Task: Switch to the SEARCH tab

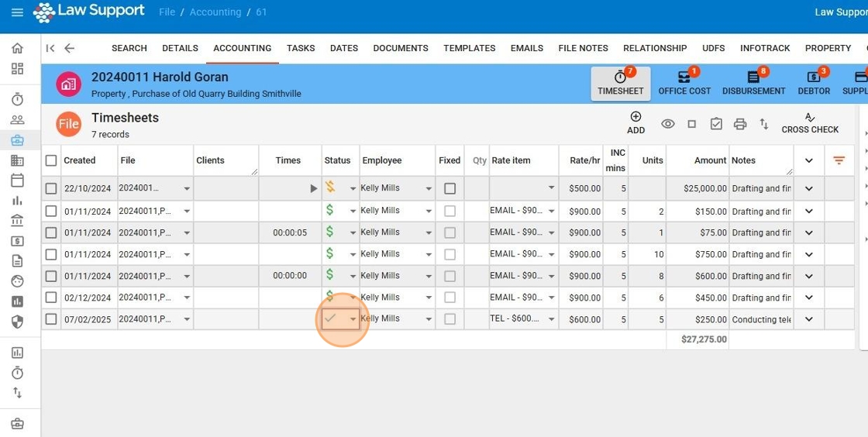Action: (129, 48)
